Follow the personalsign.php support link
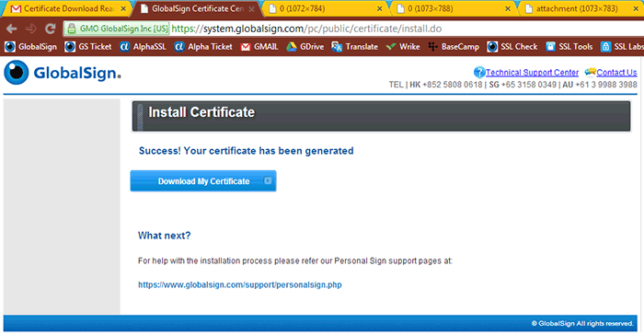This screenshot has width=644, height=335. 240,284
